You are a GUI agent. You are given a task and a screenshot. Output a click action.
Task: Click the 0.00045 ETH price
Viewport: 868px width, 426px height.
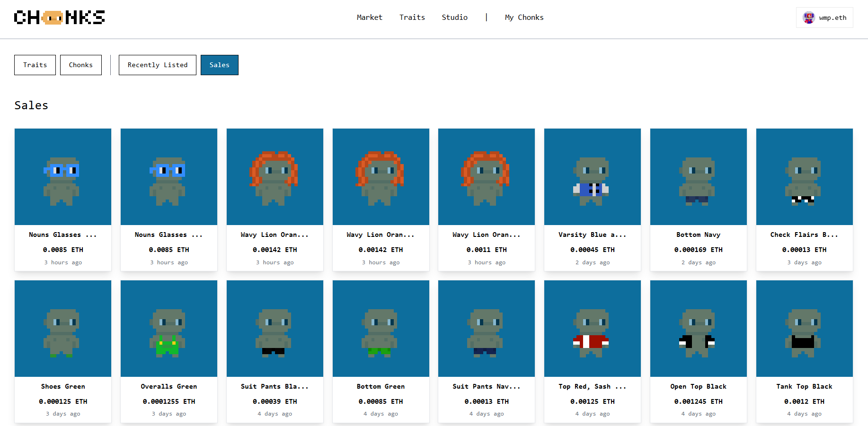point(593,250)
